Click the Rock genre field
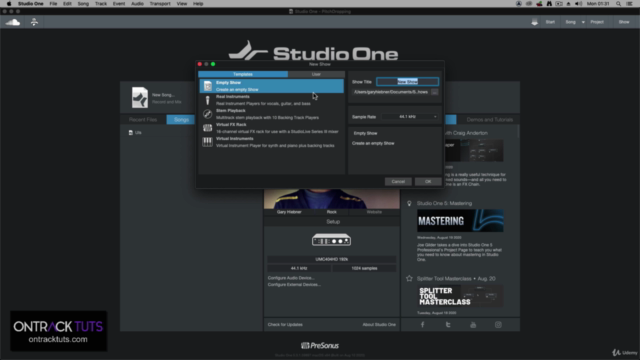 tap(331, 212)
